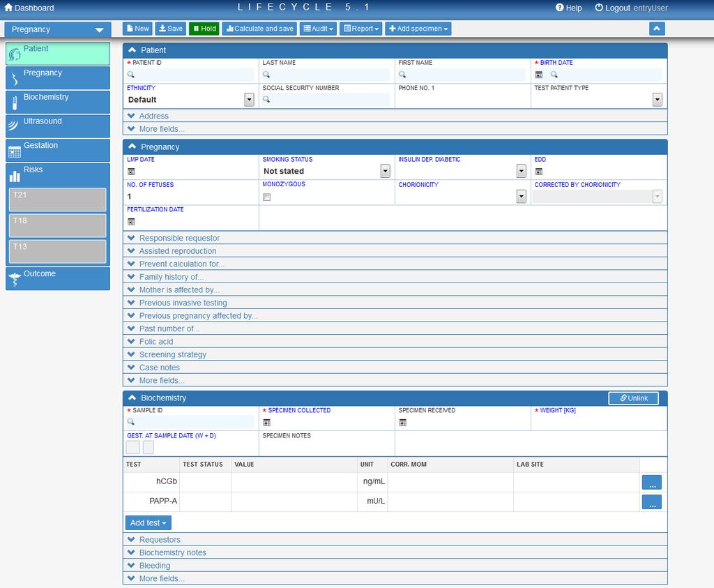
Task: Select the Outcome sidebar tab
Action: pos(58,278)
